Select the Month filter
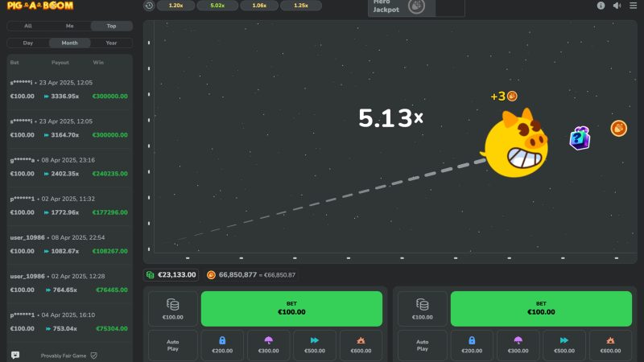644x362 pixels. [x=69, y=43]
